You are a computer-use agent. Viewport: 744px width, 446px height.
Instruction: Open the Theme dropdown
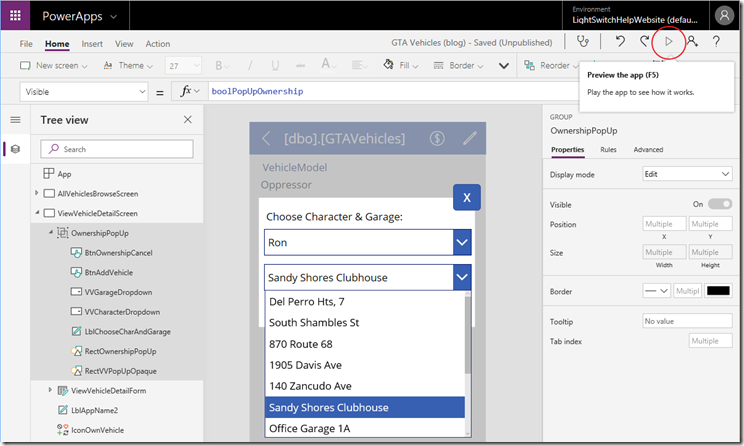128,65
